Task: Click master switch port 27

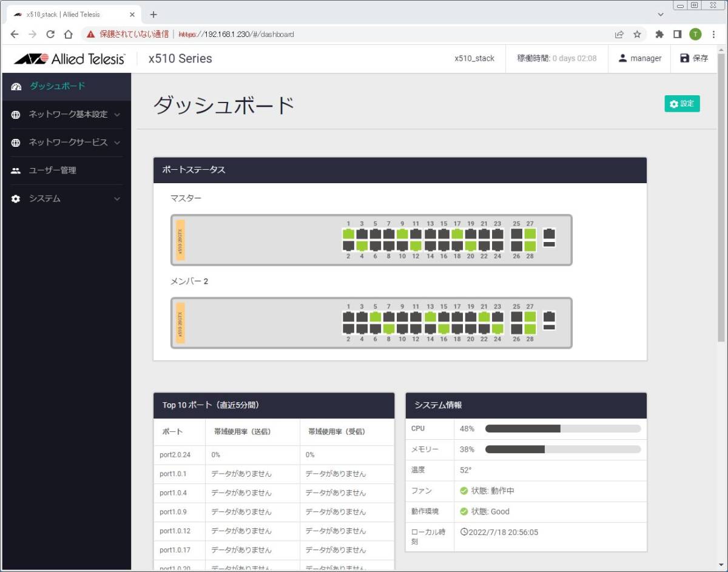Action: (530, 234)
